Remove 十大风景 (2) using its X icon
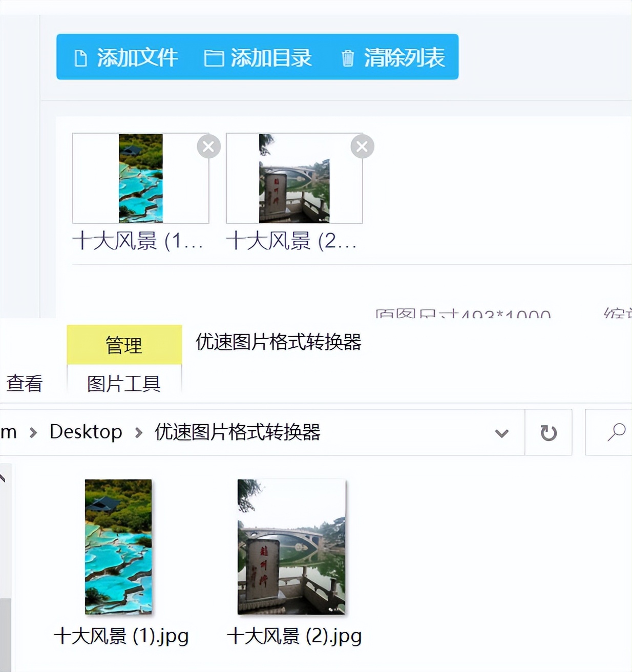Viewport: 632px width, 672px height. pos(362,146)
